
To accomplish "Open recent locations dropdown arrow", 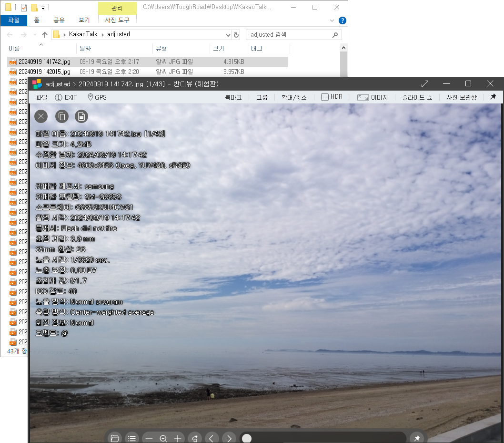I will [35, 35].
